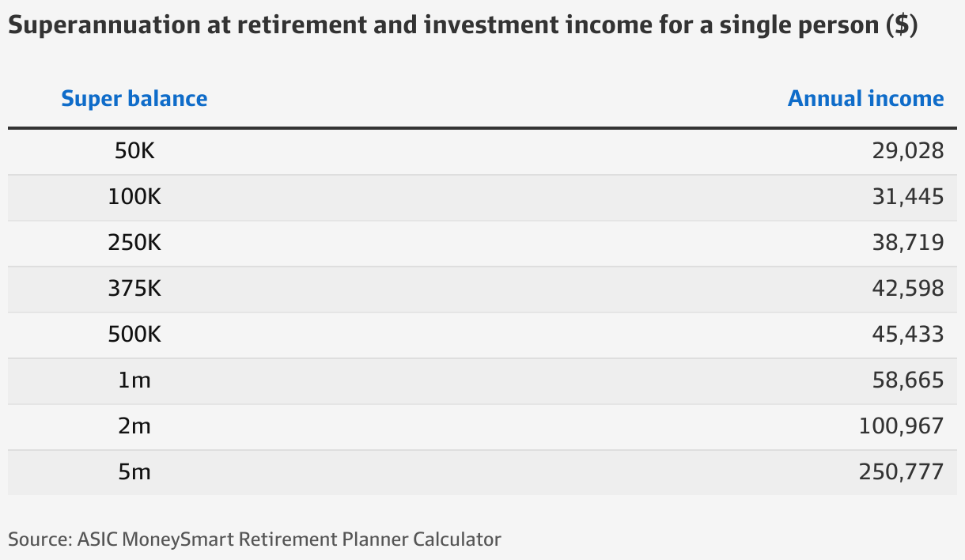Click the 29,028 annual income value
The height and width of the screenshot is (560, 965).
(x=908, y=151)
